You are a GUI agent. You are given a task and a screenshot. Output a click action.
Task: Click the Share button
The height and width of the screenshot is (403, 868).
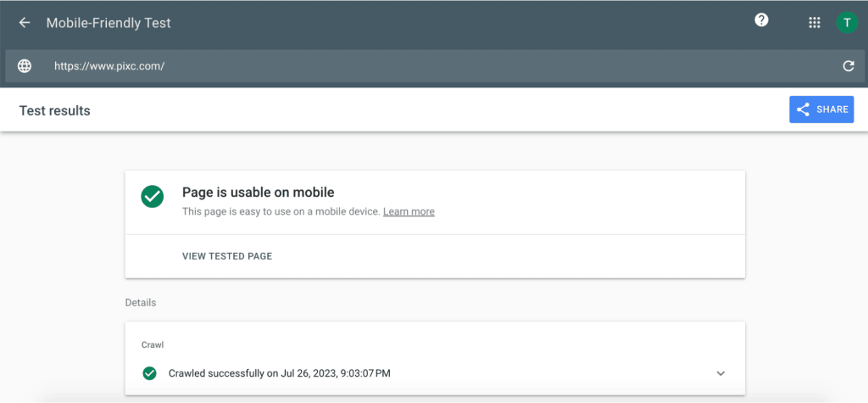pos(821,109)
